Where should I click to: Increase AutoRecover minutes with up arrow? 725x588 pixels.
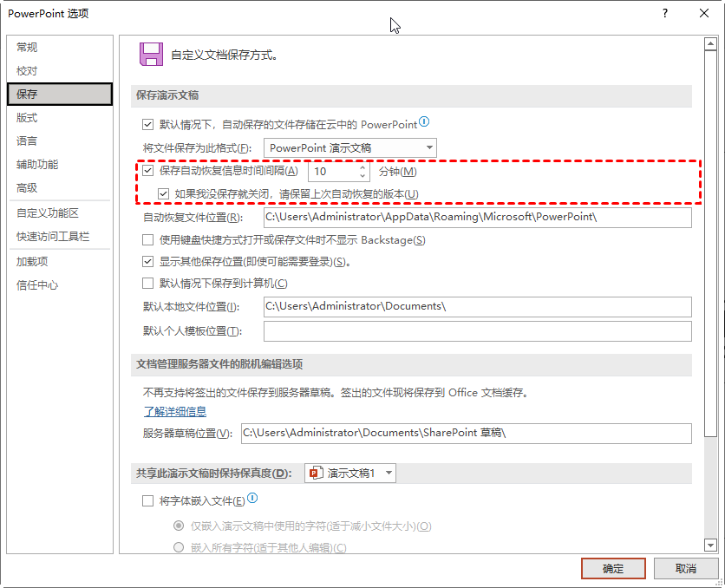click(362, 167)
